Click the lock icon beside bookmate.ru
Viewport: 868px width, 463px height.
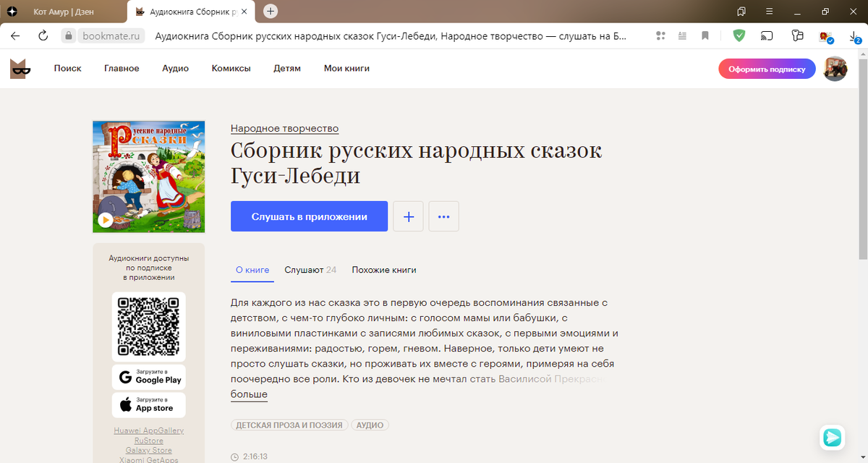[68, 35]
